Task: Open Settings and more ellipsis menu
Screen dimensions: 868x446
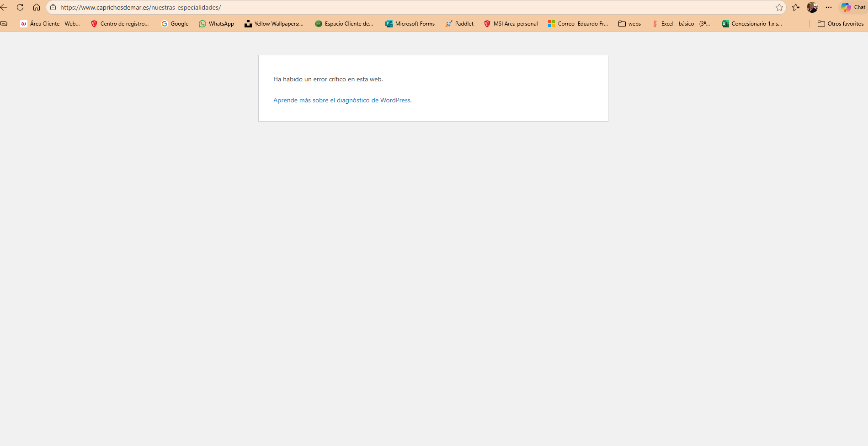Action: click(828, 7)
